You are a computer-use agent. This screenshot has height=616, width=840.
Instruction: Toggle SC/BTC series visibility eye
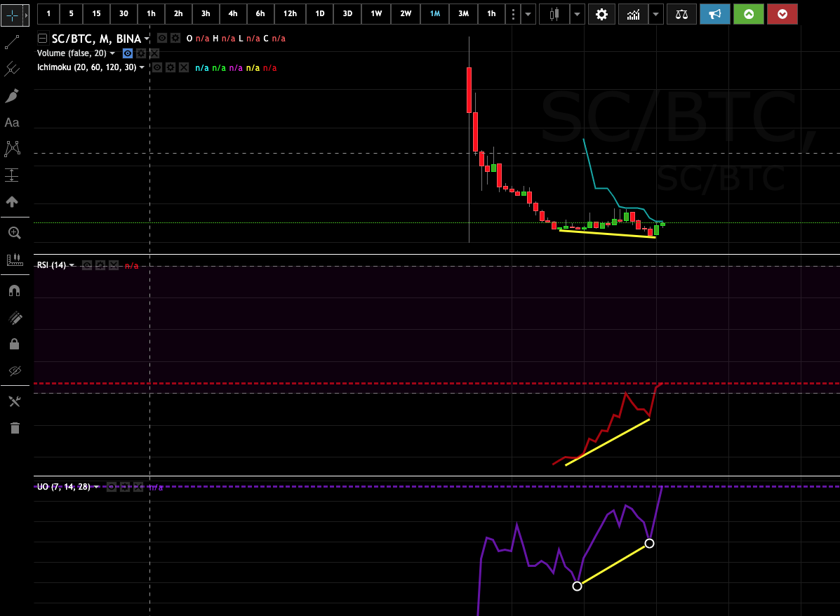(x=162, y=38)
